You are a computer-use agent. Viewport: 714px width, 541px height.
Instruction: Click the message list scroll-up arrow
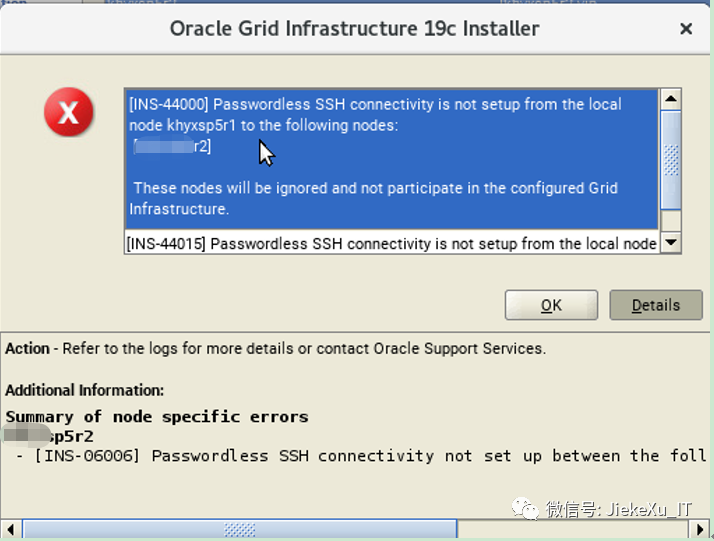point(671,99)
